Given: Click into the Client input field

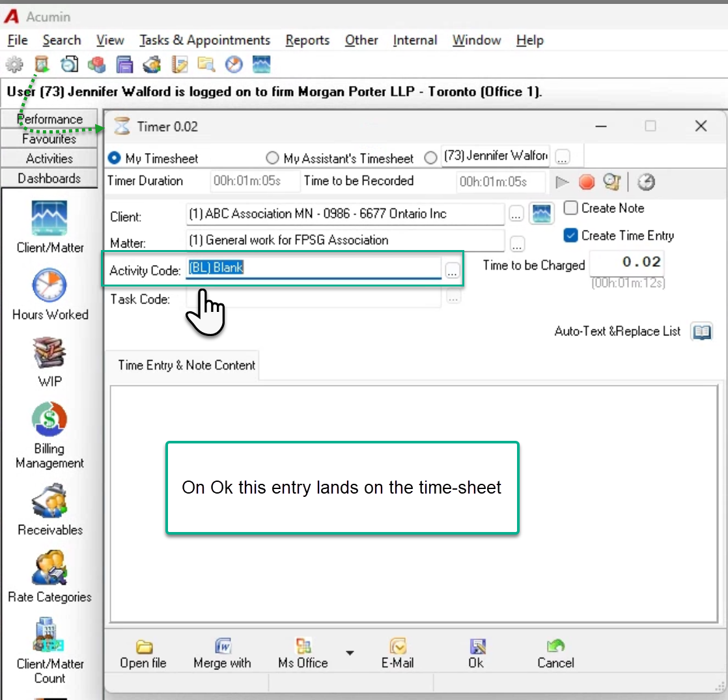Looking at the screenshot, I should tap(345, 214).
